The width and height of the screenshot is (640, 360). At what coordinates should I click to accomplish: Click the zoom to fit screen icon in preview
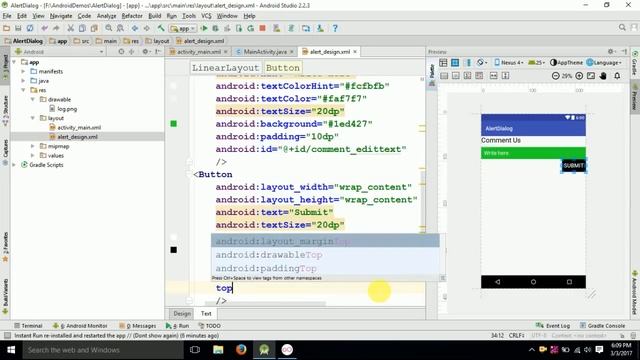pyautogui.click(x=591, y=76)
